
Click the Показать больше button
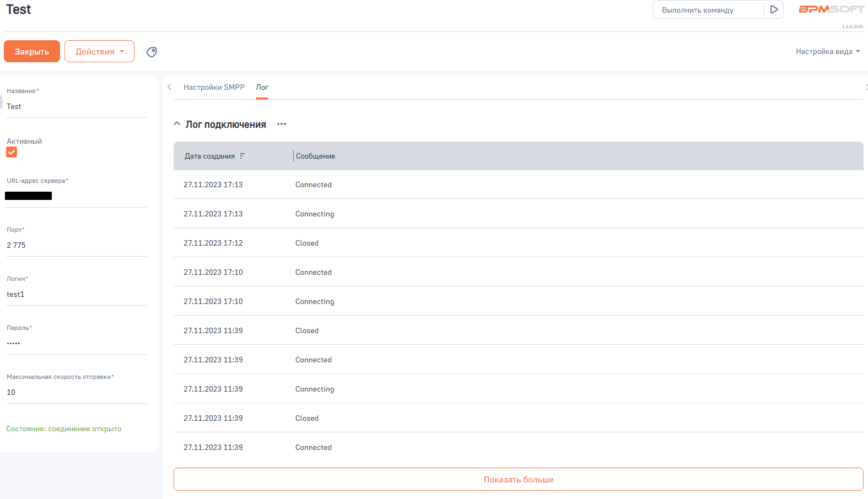[x=518, y=479]
